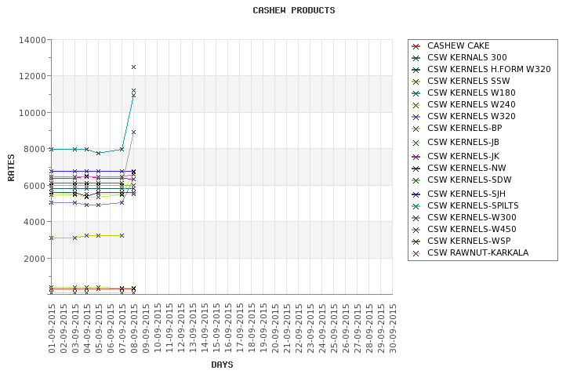Screen dimensions: 588x392
Task: Click the W180 teal point on 05-09-2015
Action: (x=98, y=153)
